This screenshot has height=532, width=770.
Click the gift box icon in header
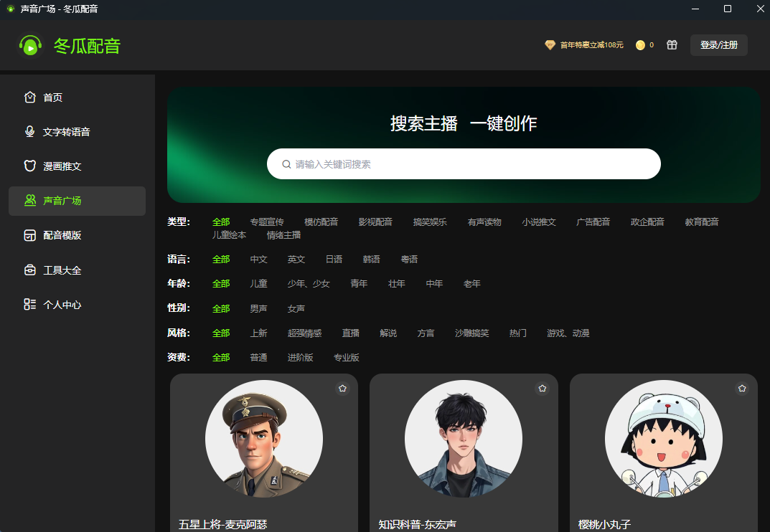click(672, 45)
